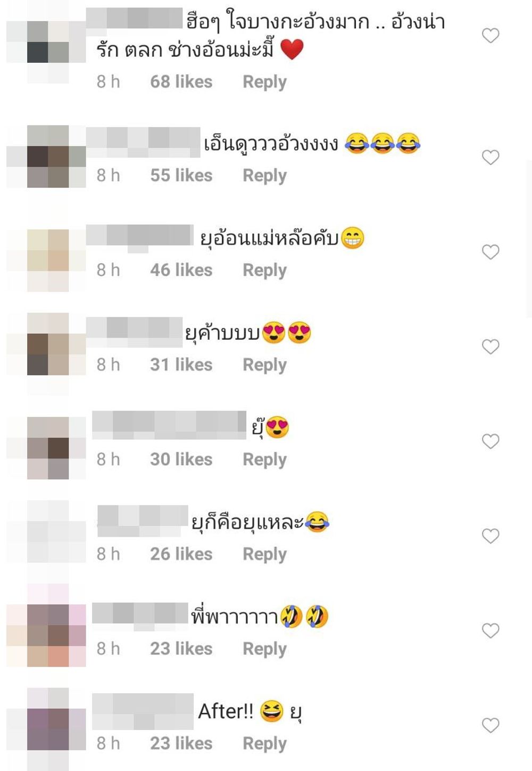The width and height of the screenshot is (532, 771).
Task: Open the '30 likes' count
Action: [181, 459]
